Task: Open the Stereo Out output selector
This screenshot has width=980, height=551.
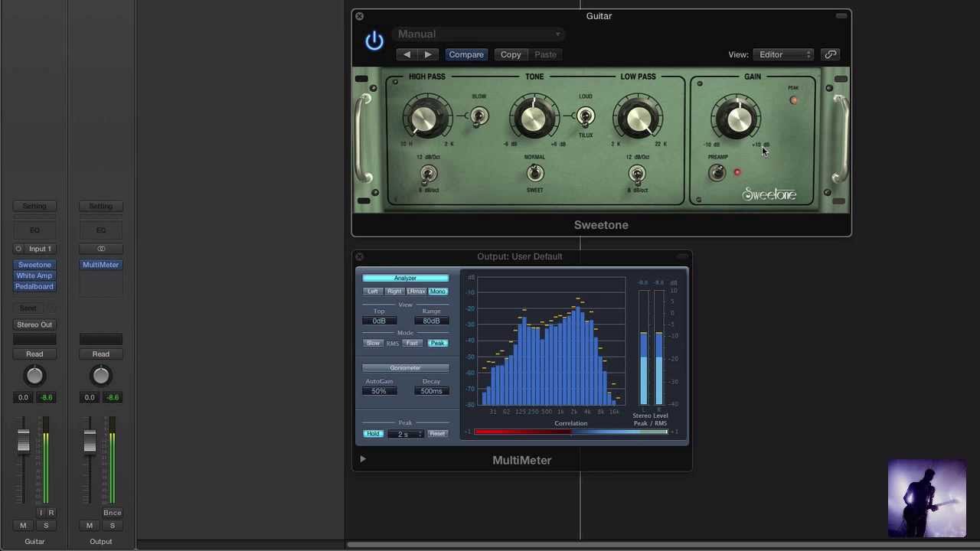Action: 34,325
